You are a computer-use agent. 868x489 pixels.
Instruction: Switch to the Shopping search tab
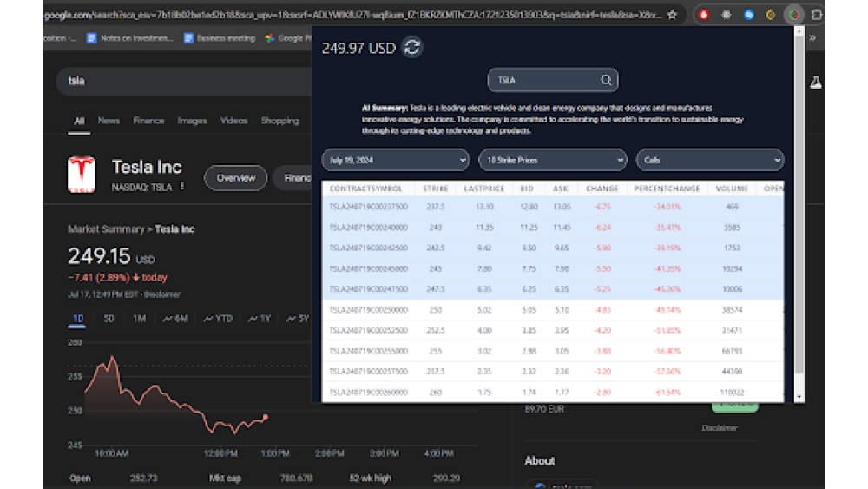click(x=280, y=121)
